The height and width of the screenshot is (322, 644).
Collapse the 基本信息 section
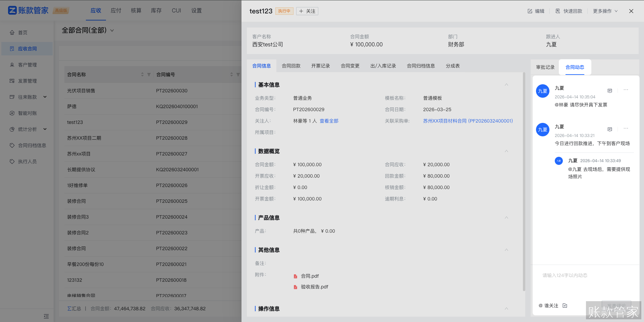(x=506, y=85)
